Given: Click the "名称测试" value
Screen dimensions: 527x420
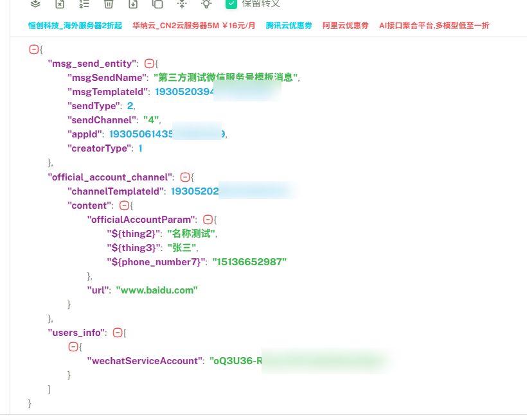Looking at the screenshot, I should (x=192, y=234).
